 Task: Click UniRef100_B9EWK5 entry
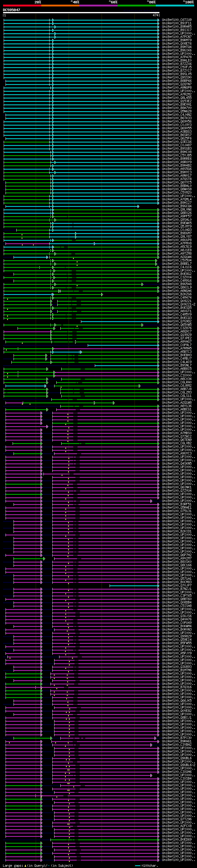coord(177,223)
